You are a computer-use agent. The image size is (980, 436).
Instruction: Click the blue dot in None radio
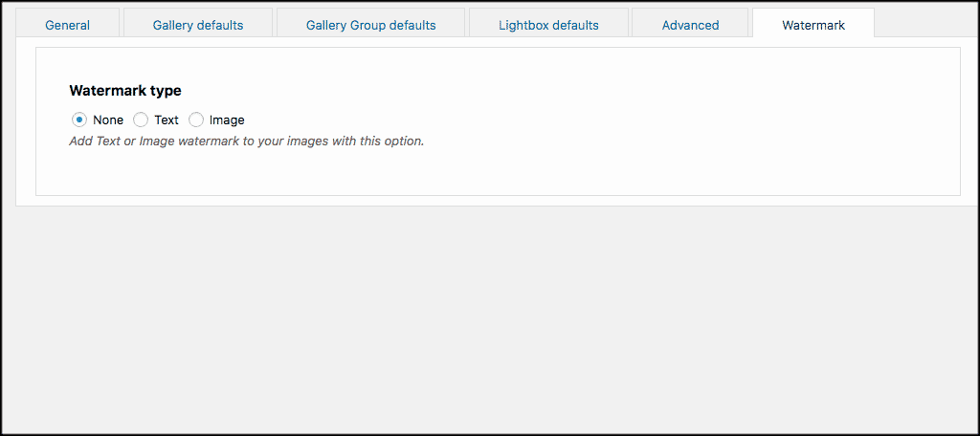coord(78,120)
